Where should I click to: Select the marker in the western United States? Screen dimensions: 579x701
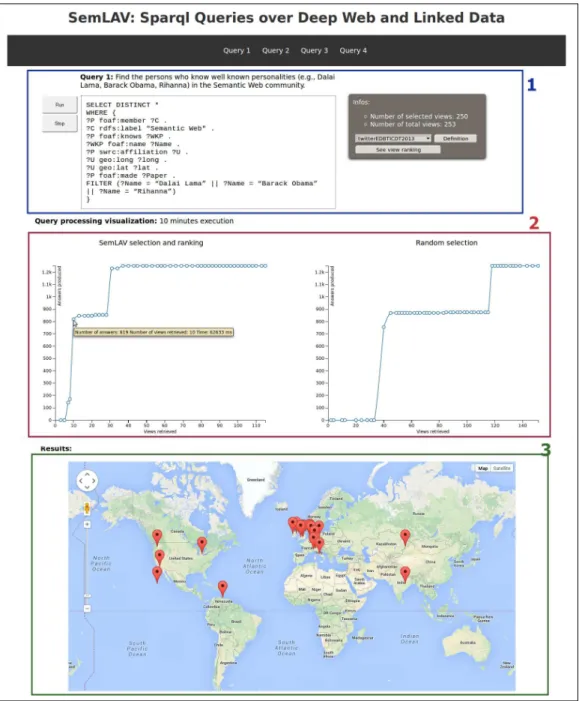pos(160,557)
